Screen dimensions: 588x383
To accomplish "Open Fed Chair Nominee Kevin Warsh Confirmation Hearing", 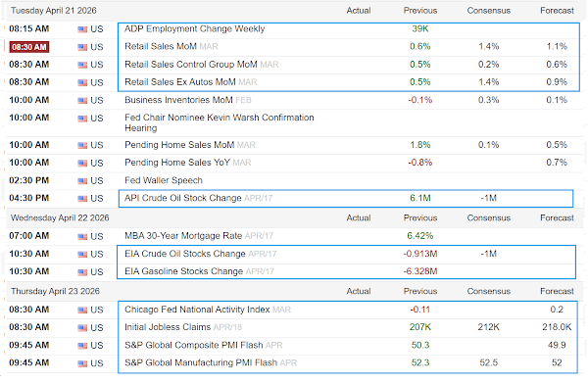I will (219, 122).
